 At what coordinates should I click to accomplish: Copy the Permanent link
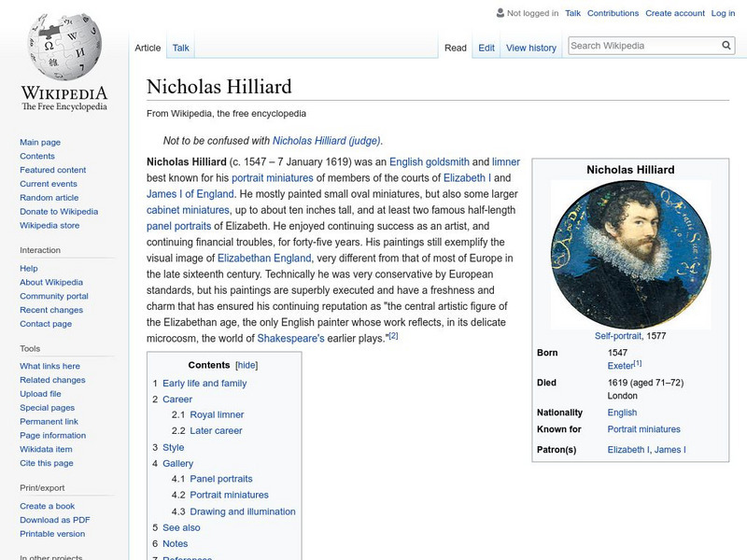click(x=49, y=421)
